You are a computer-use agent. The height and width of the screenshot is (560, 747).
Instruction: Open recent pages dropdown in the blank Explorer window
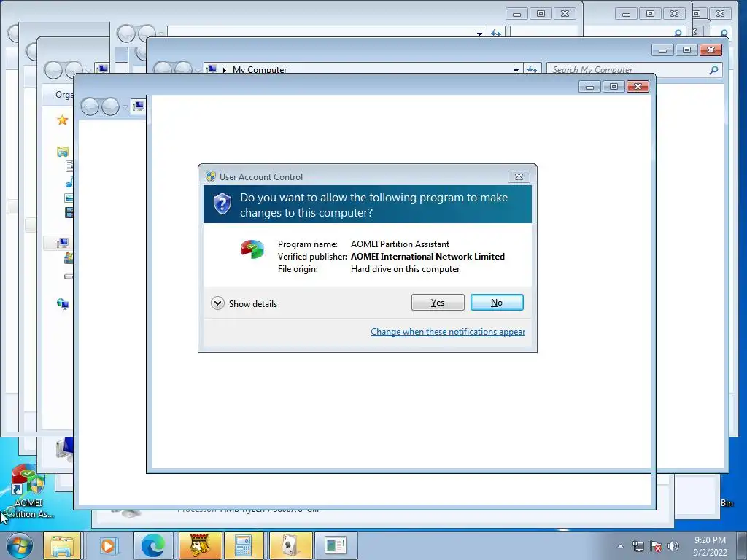(x=125, y=106)
